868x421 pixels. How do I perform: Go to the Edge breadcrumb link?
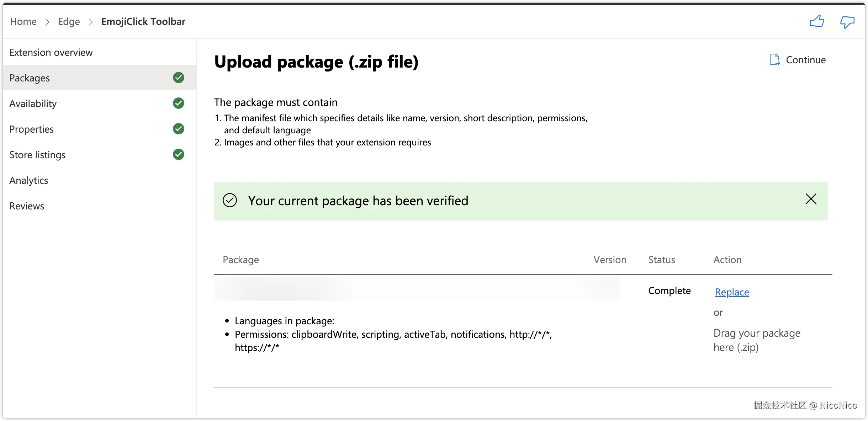click(x=69, y=22)
